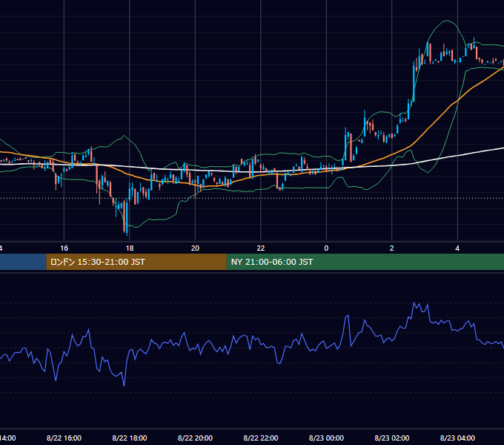Click the 18 hour label on price chart axis

[130, 248]
